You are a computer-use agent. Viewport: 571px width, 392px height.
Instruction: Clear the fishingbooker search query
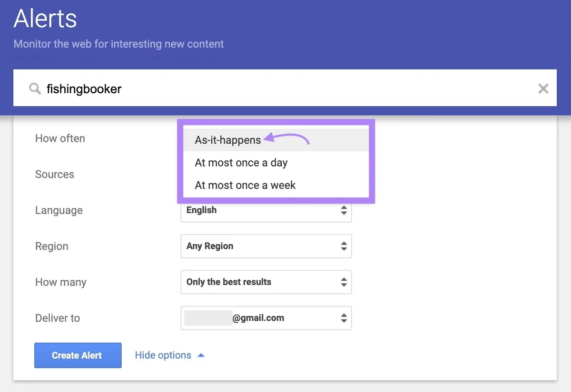point(543,88)
